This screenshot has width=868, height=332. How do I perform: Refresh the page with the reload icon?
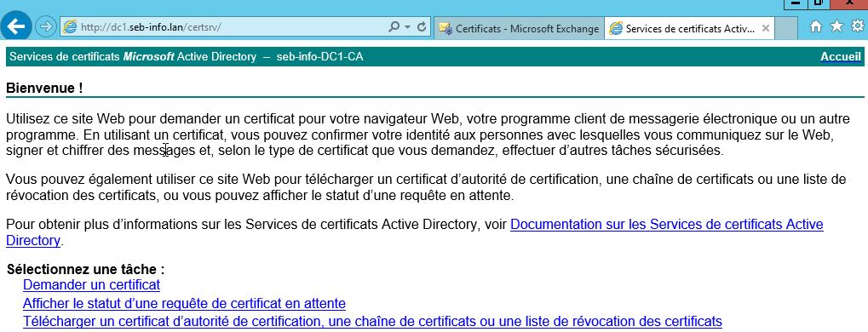[x=422, y=26]
